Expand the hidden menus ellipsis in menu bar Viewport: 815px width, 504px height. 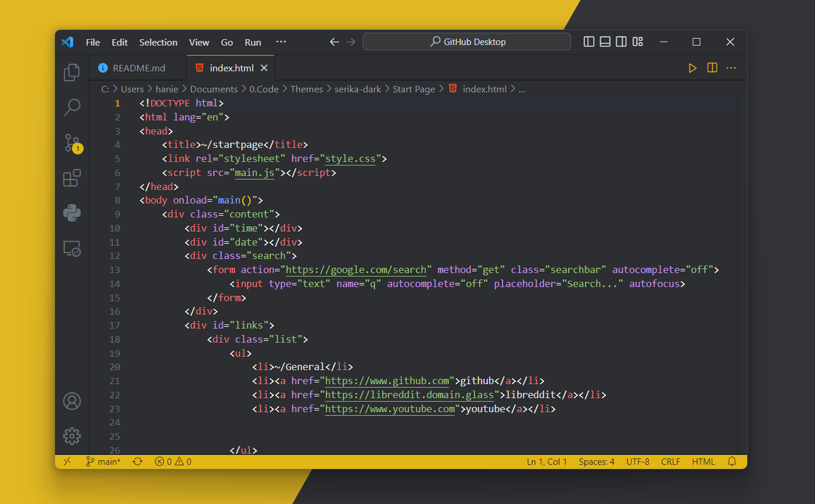[x=281, y=42]
